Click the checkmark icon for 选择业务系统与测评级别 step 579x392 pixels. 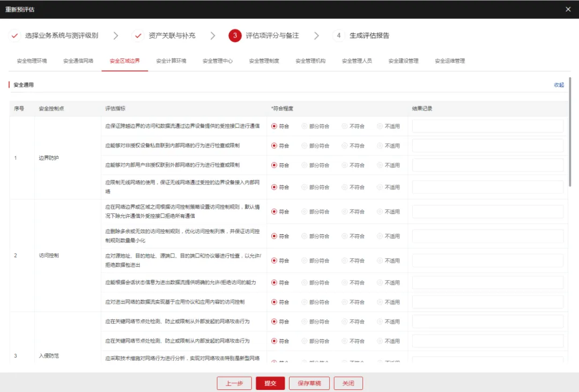15,35
